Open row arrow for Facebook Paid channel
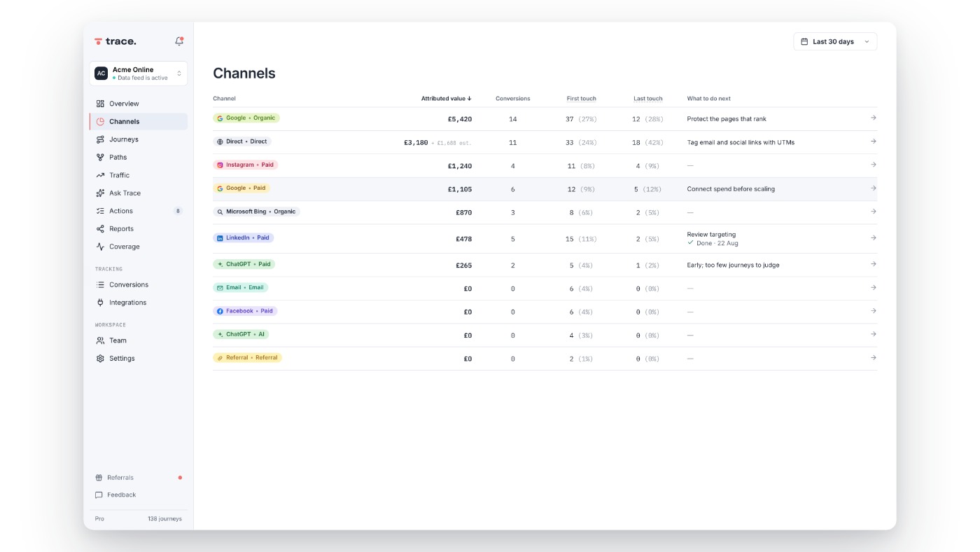This screenshot has width=980, height=552. 873,311
